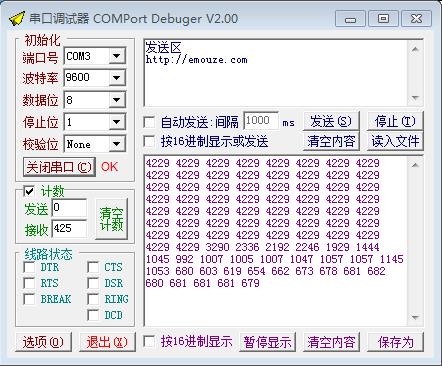Open the 校验位 None dropdown
Image resolution: width=442 pixels, height=366 pixels.
(x=116, y=144)
